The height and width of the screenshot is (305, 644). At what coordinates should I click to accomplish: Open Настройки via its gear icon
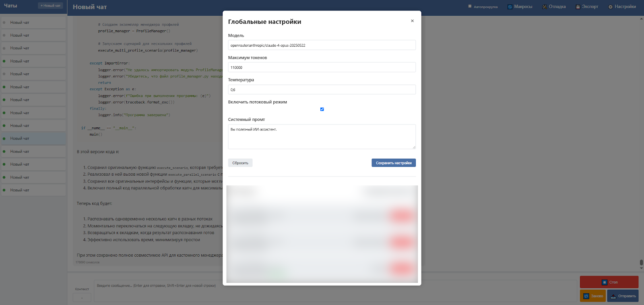[611, 7]
